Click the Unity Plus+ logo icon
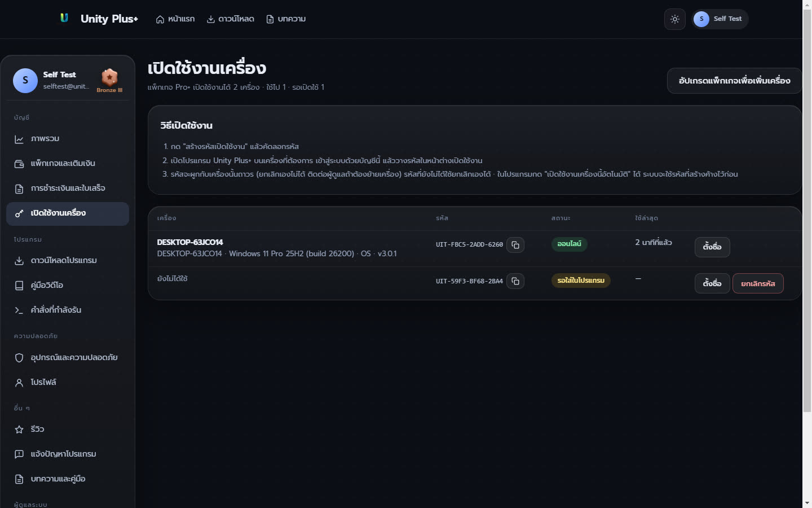812x508 pixels. (x=64, y=18)
